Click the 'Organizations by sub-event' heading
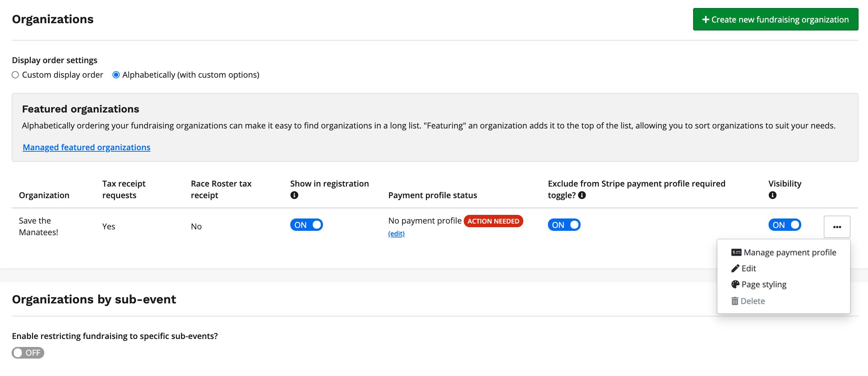The width and height of the screenshot is (868, 376). tap(94, 299)
